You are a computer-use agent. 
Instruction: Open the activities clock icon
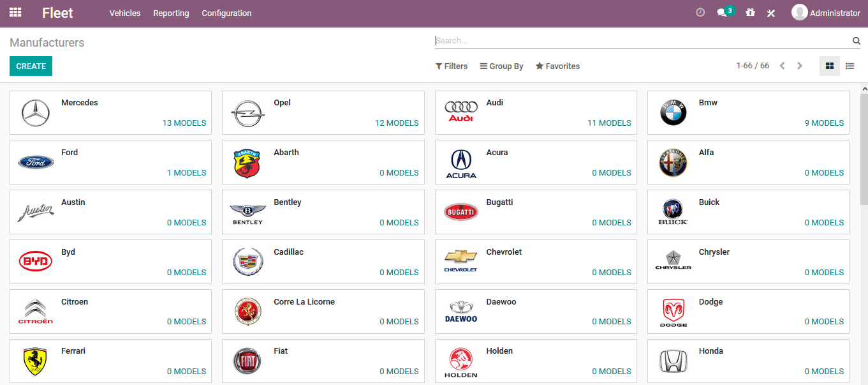(x=700, y=13)
